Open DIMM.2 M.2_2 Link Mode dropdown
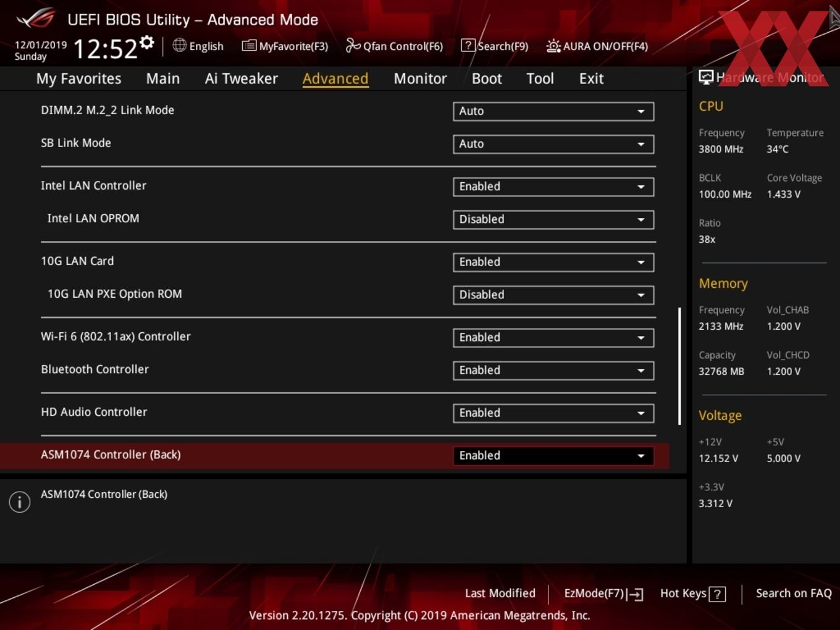The height and width of the screenshot is (630, 840). 553,111
